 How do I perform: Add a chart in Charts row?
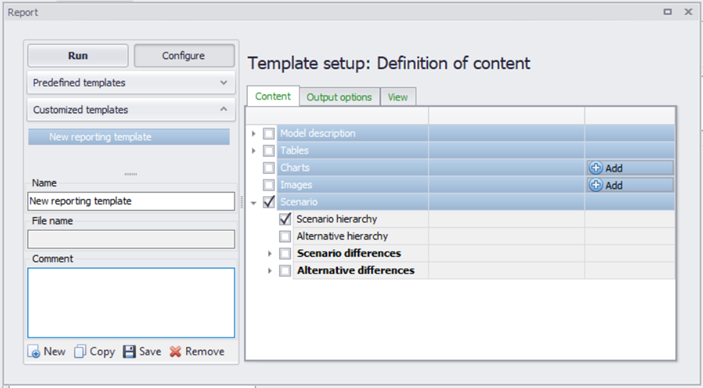629,168
